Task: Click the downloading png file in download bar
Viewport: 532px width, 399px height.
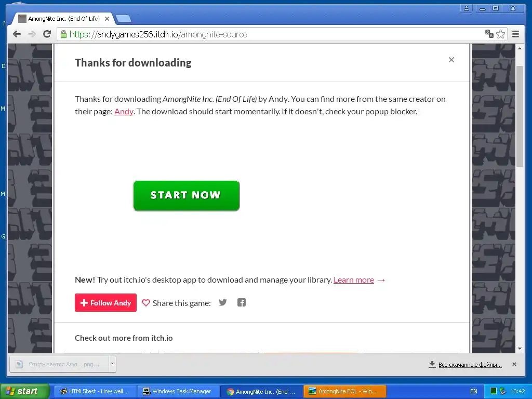Action: pos(60,364)
